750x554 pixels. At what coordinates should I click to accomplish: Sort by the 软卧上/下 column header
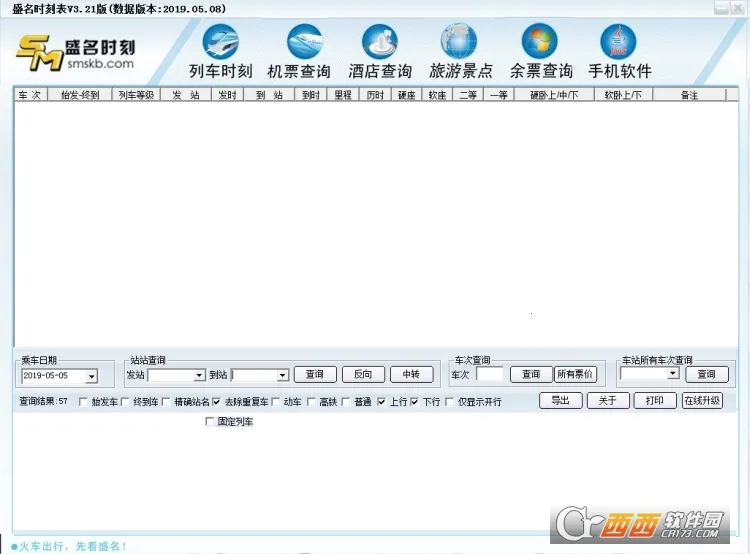point(624,95)
